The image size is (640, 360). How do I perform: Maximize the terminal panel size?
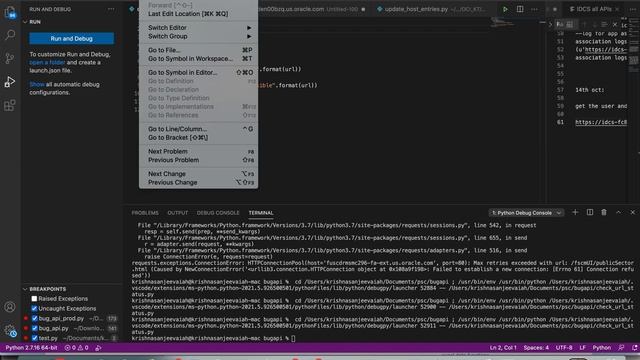[x=618, y=212]
